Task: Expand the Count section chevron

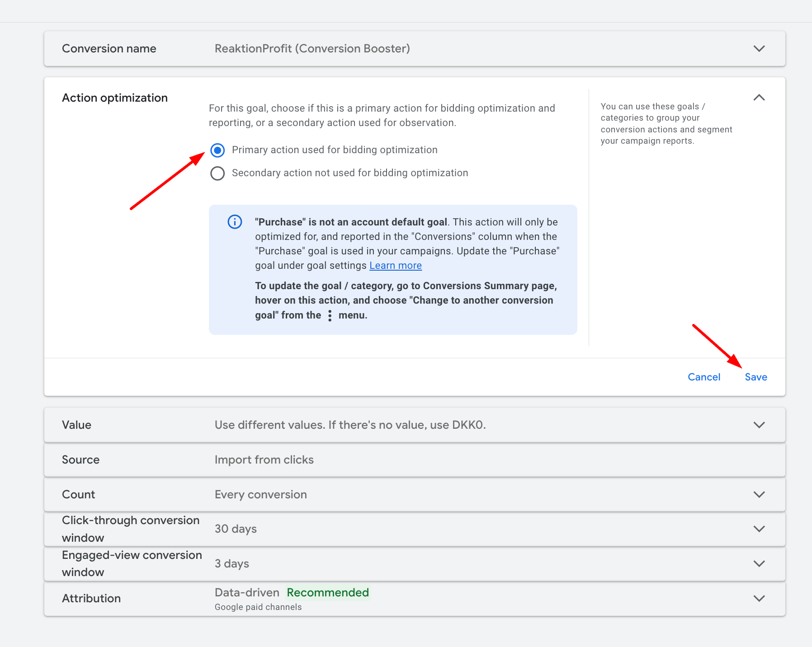Action: 759,494
